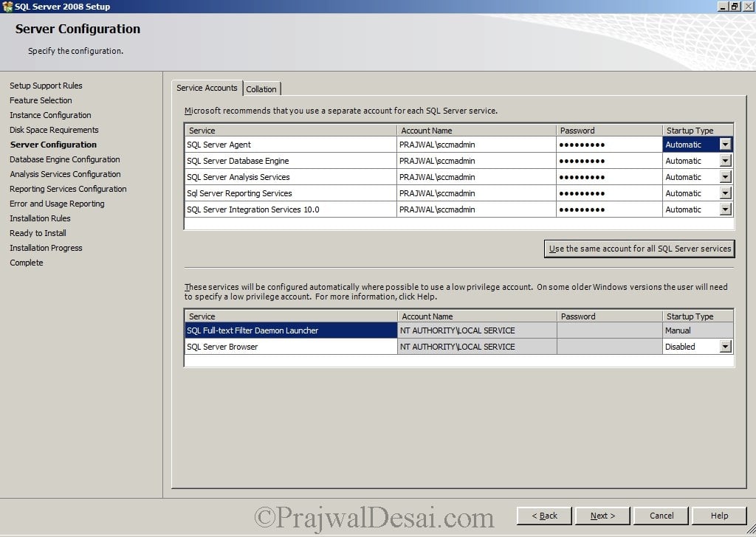This screenshot has height=537, width=756.
Task: Click the Complete step in the sidebar
Action: (26, 263)
